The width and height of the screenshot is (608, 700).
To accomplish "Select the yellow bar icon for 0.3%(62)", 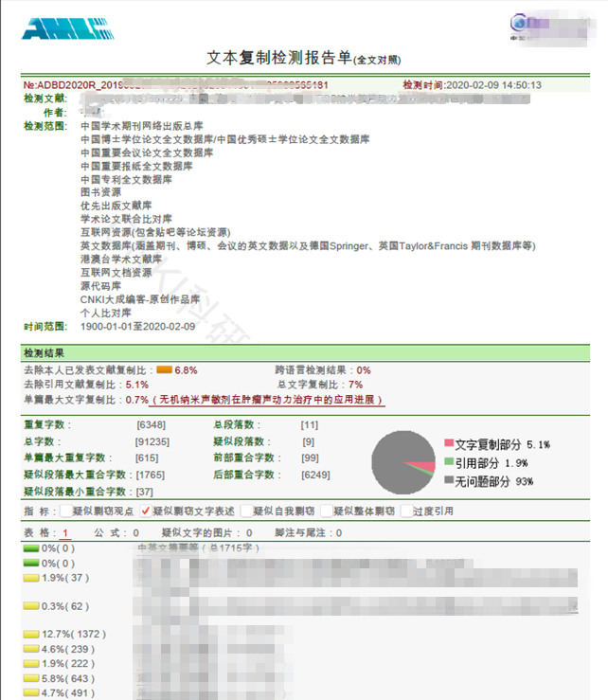I will tap(31, 606).
